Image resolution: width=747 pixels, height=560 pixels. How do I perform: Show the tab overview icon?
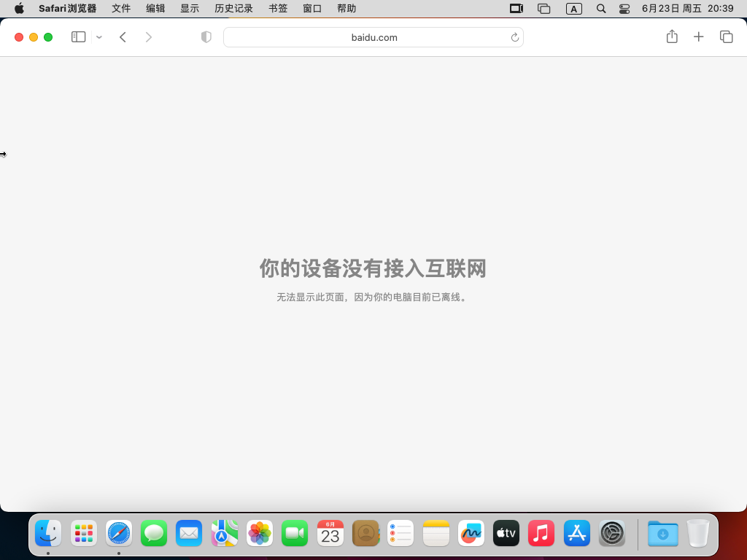coord(726,37)
